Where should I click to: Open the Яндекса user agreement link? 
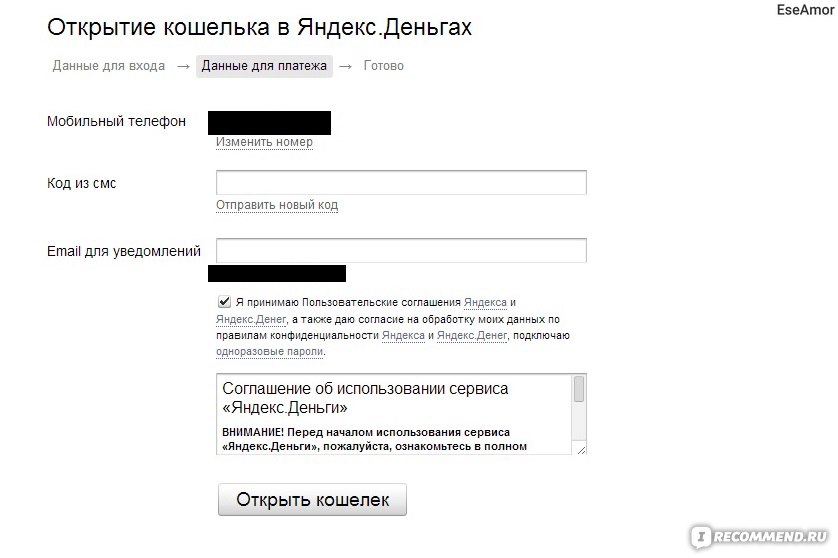[x=485, y=303]
